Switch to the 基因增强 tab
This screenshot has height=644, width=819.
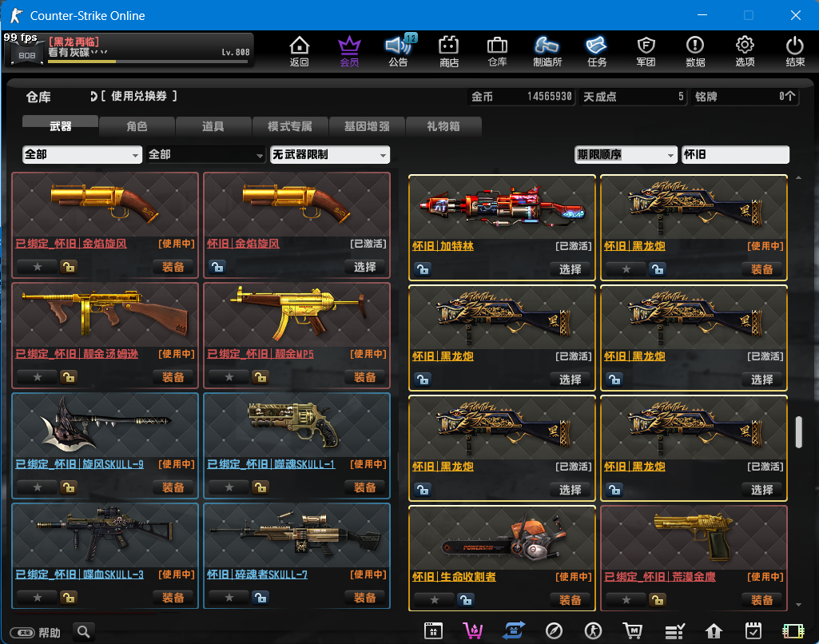point(367,126)
